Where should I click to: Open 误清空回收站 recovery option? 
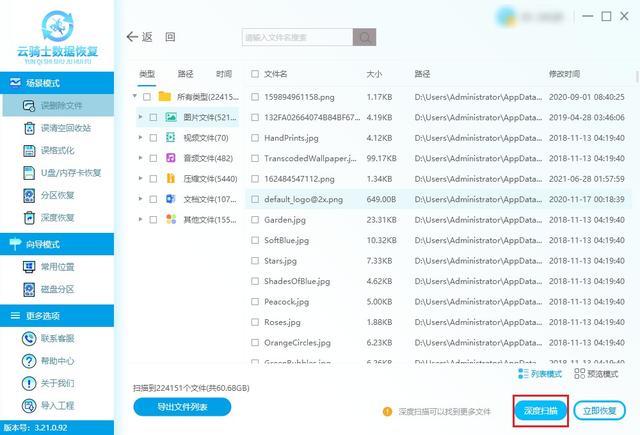coord(58,128)
